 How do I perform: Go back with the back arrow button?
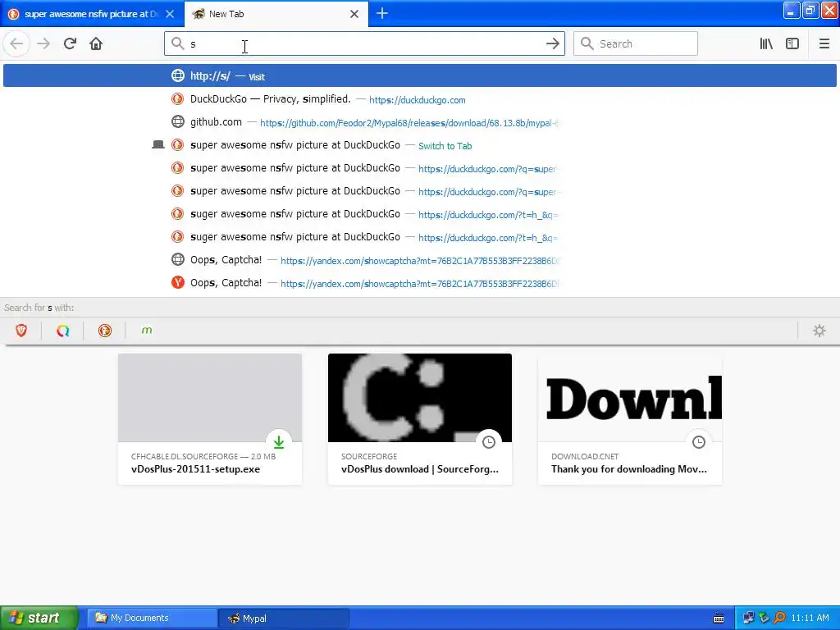(x=16, y=43)
